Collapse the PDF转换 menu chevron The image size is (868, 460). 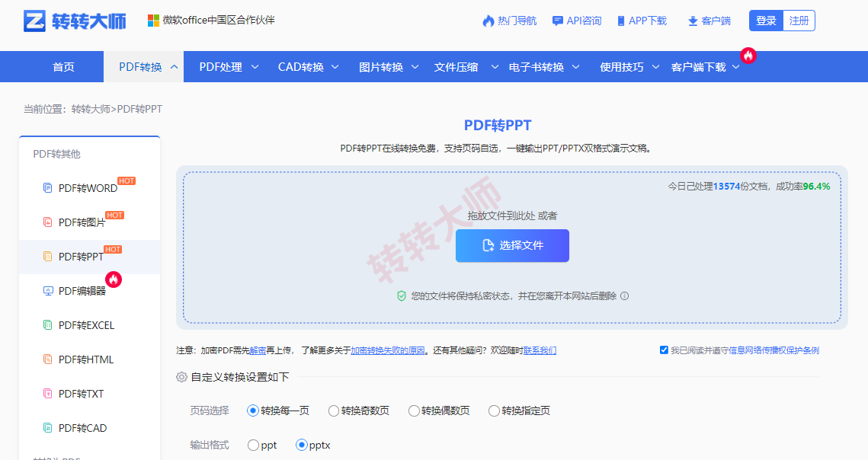click(x=174, y=67)
